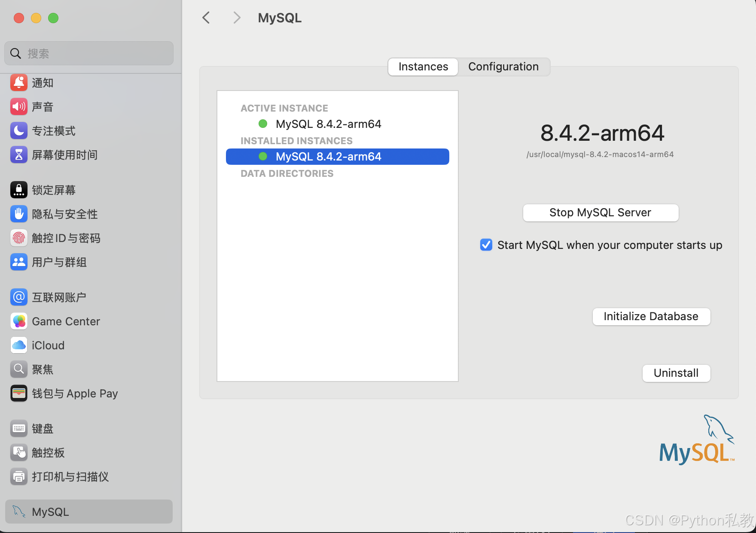Click the green zoom window button
756x533 pixels.
click(53, 18)
